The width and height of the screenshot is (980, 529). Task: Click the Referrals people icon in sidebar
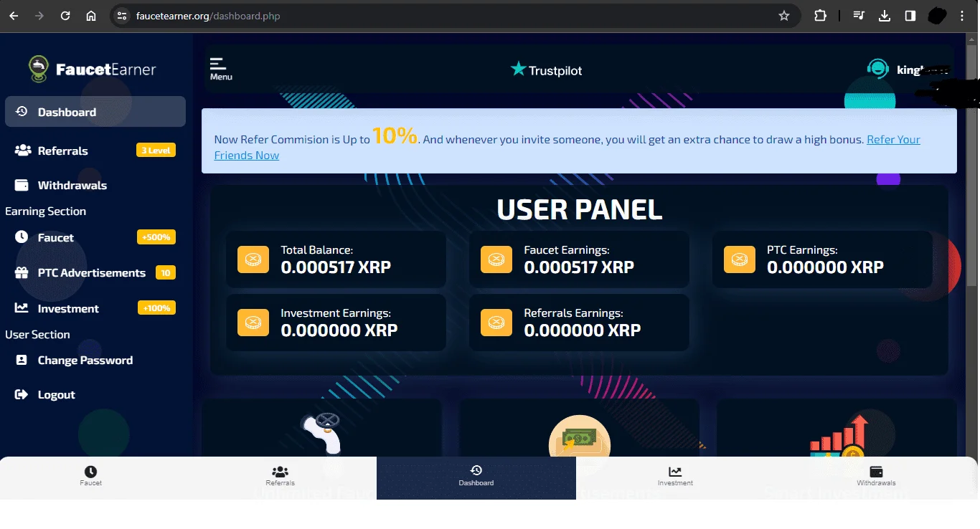pos(23,150)
